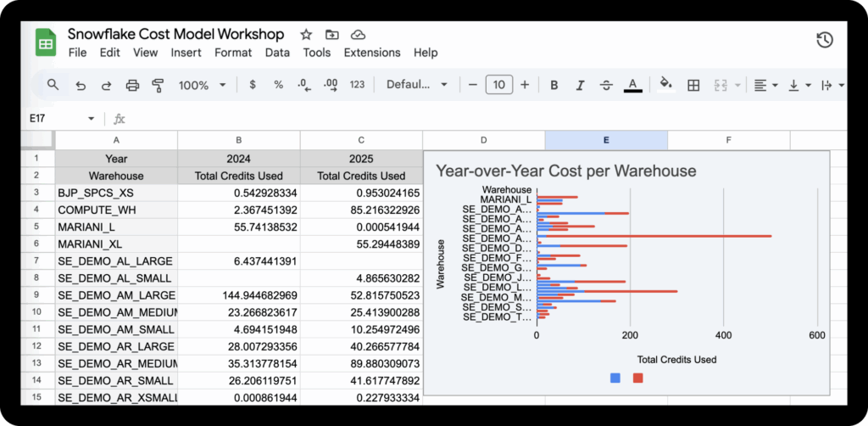
Task: Print the spreadsheet
Action: point(132,86)
